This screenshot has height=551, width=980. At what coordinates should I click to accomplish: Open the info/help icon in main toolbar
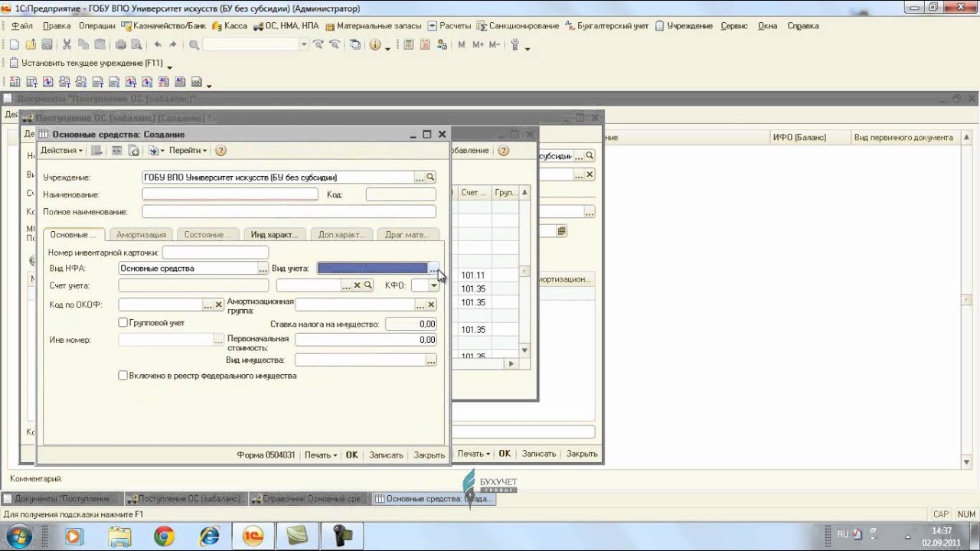tap(375, 45)
